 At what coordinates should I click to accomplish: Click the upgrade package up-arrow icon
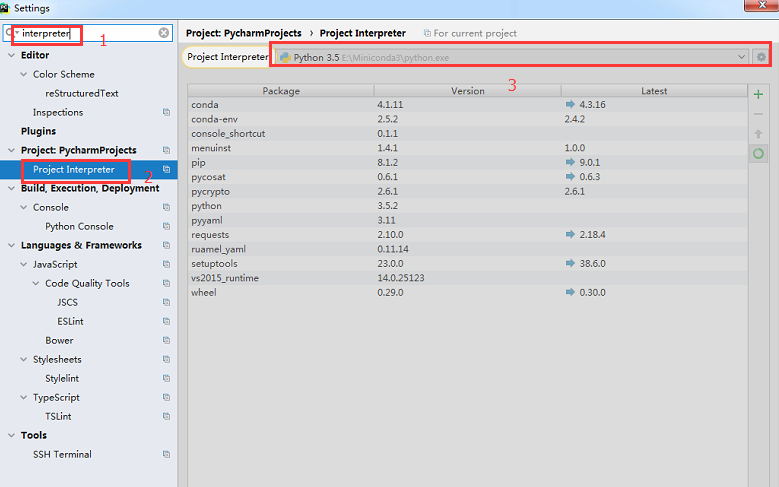click(758, 134)
